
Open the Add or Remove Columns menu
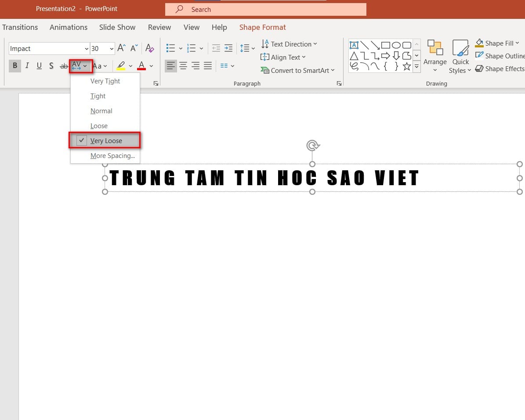tap(227, 66)
